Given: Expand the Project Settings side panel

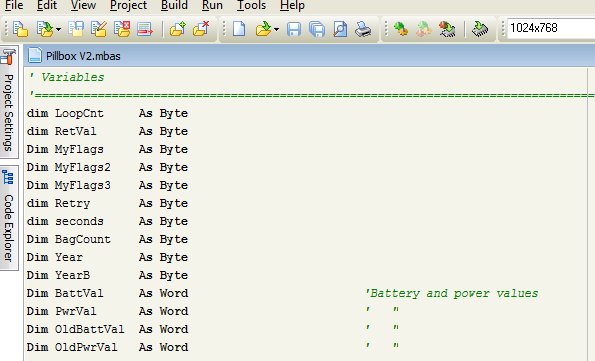Looking at the screenshot, I should tap(9, 102).
